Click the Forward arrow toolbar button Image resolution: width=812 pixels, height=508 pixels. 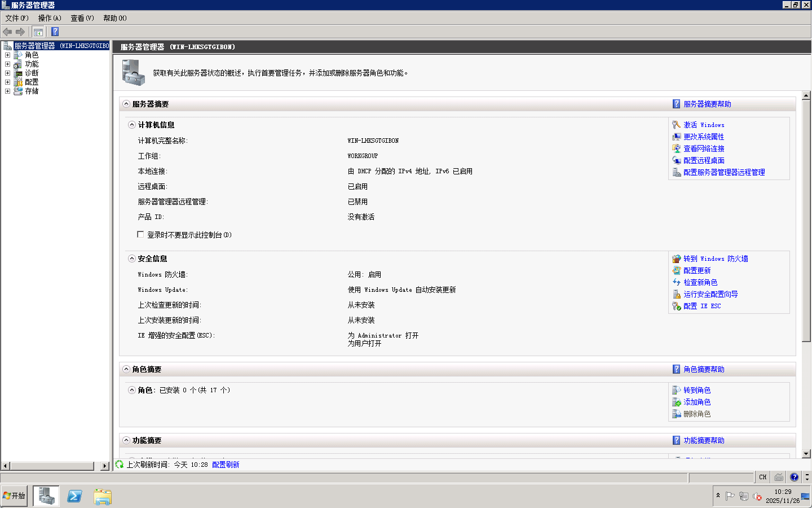pos(20,32)
